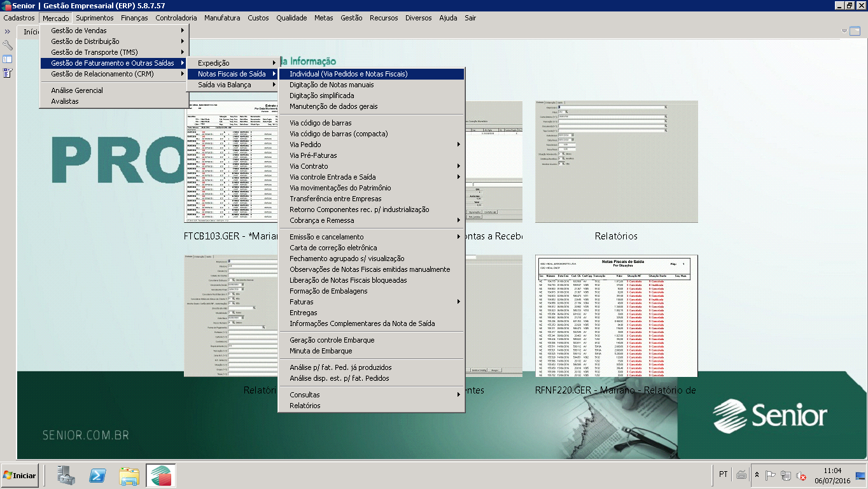Screen dimensions: 868x489
Task: Click the report list icon in sidebar
Action: click(8, 73)
